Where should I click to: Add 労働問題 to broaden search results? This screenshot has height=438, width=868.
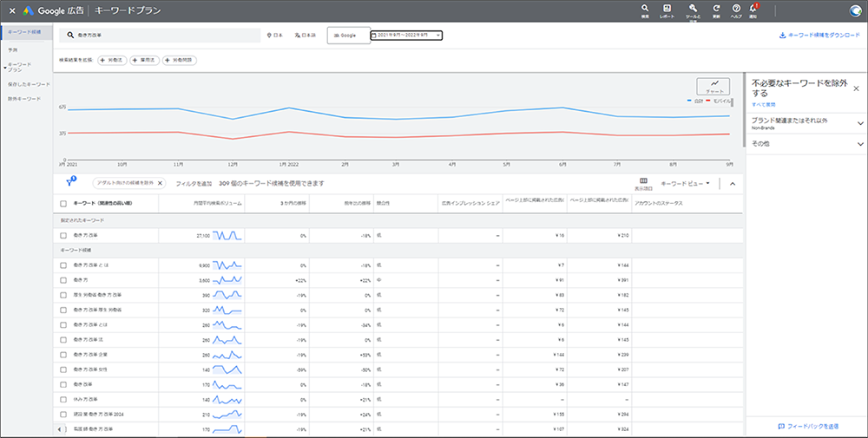point(180,60)
